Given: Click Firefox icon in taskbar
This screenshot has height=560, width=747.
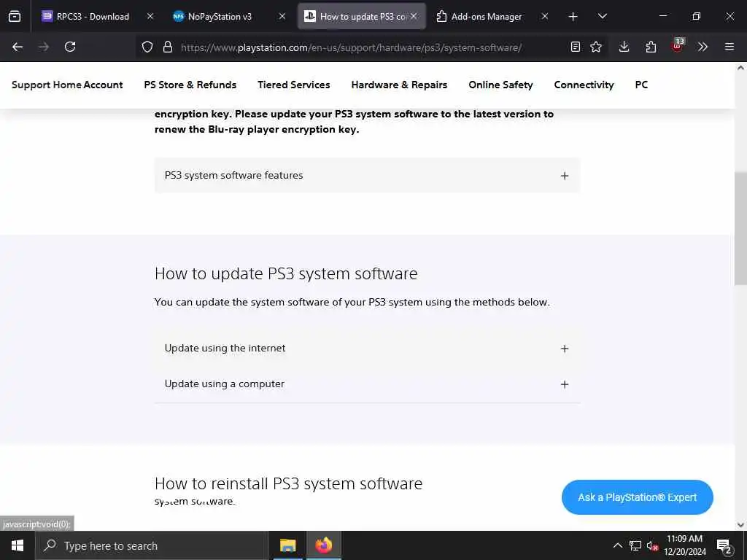Looking at the screenshot, I should (323, 545).
